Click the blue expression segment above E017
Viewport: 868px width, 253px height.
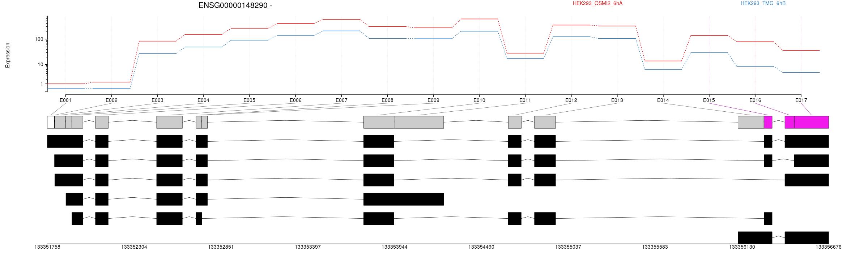point(801,72)
